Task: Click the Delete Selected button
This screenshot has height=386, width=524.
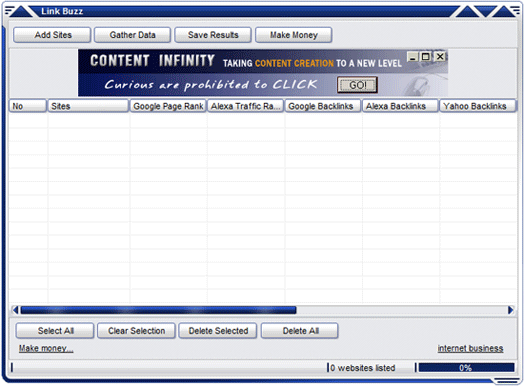Action: coord(218,331)
